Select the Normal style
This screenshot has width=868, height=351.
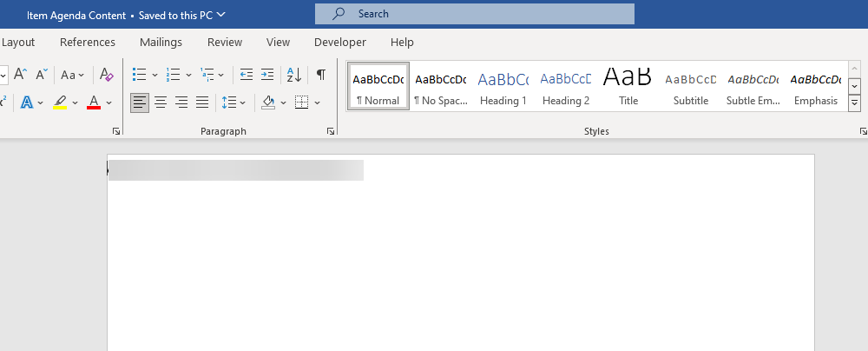tap(378, 86)
